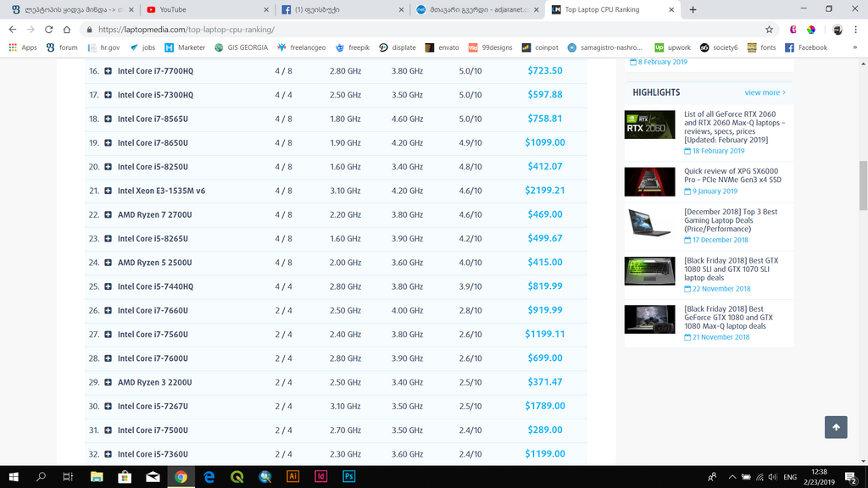
Task: Open the browser home page
Action: click(66, 30)
